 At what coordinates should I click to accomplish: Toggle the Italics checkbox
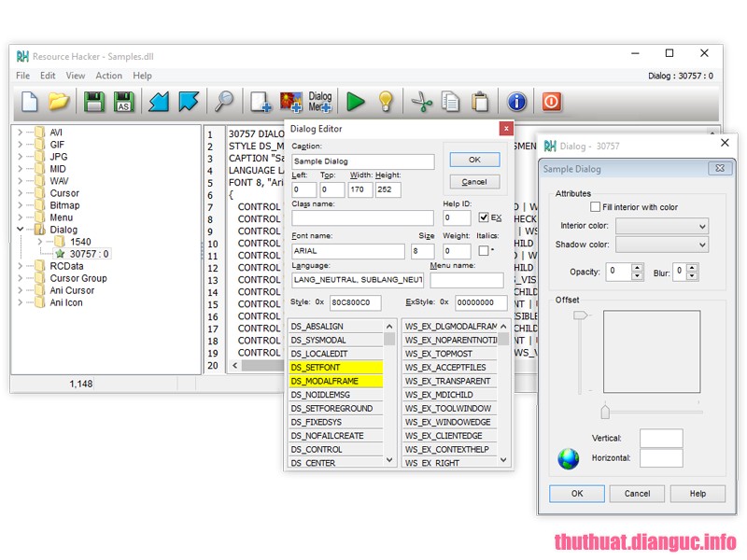tap(484, 250)
